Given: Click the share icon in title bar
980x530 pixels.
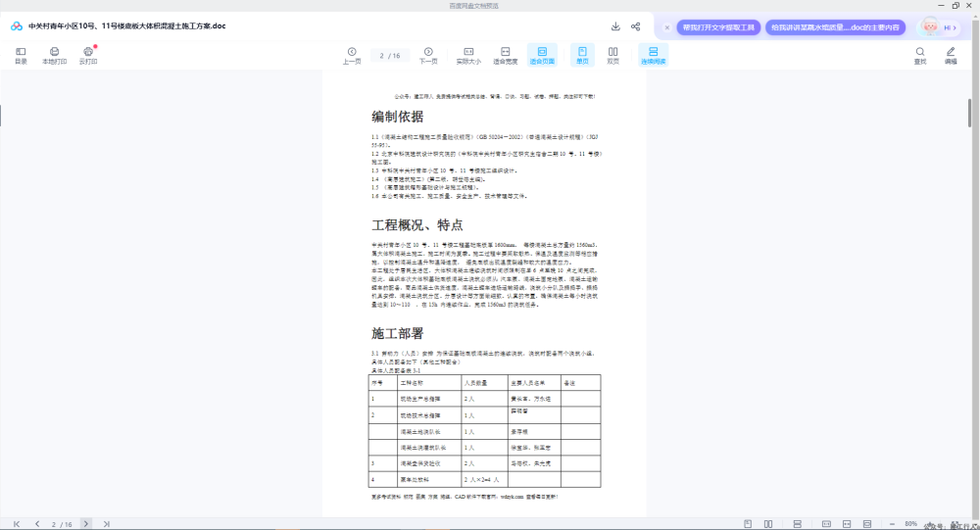Looking at the screenshot, I should pos(636,26).
